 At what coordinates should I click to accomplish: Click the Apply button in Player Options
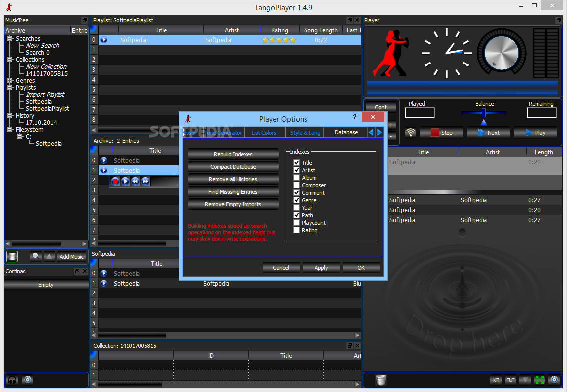(321, 268)
